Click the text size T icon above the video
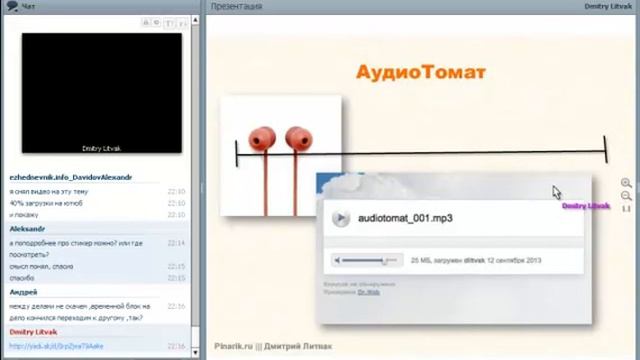 (x=169, y=23)
